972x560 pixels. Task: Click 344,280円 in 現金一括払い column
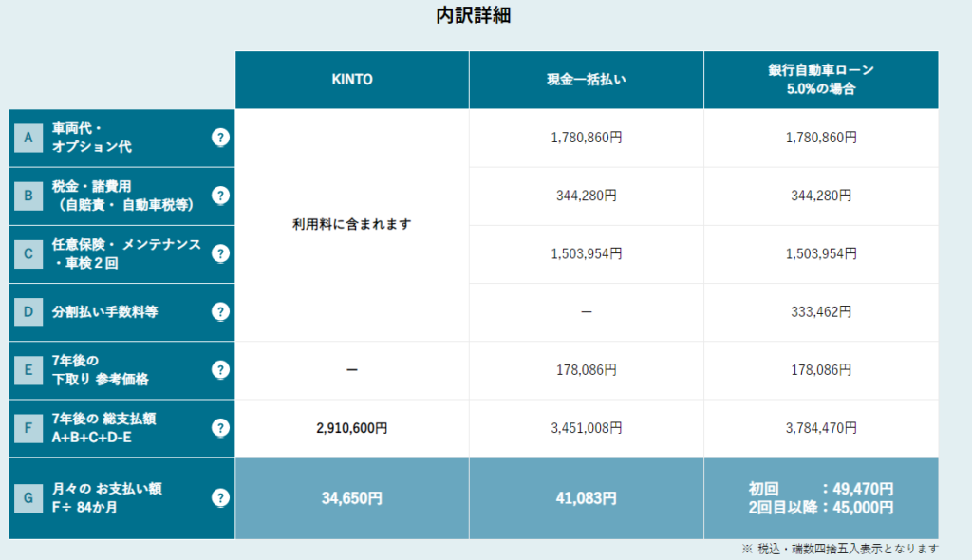tap(587, 196)
